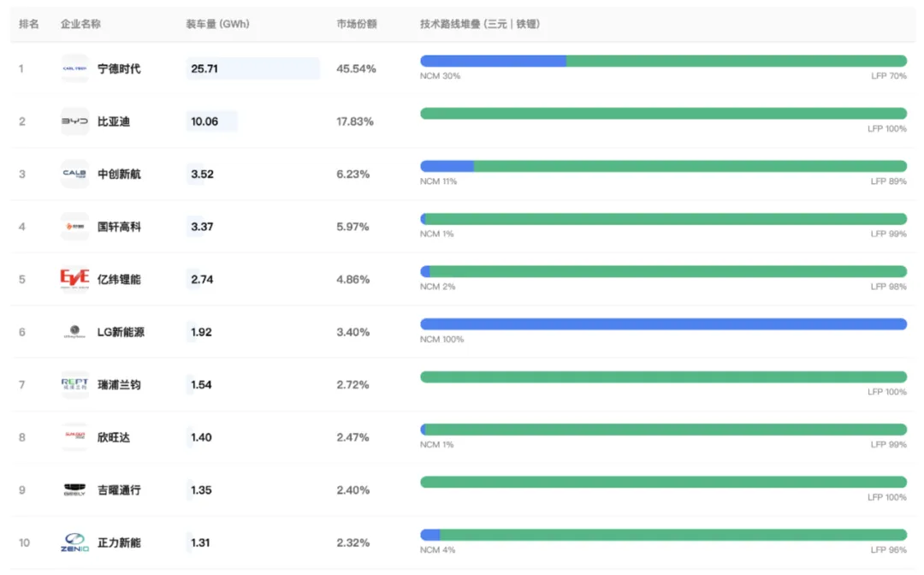Click the CATL logo icon
The width and height of the screenshot is (924, 575).
pos(74,68)
